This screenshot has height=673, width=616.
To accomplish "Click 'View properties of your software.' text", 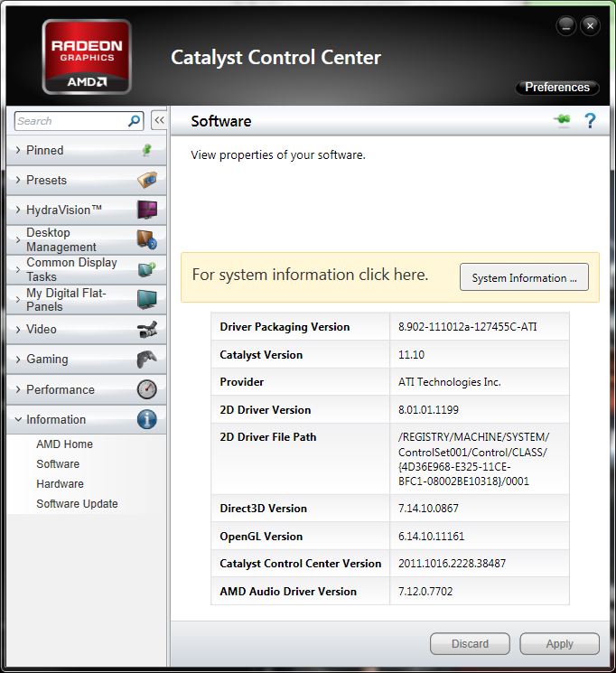I will coord(278,155).
